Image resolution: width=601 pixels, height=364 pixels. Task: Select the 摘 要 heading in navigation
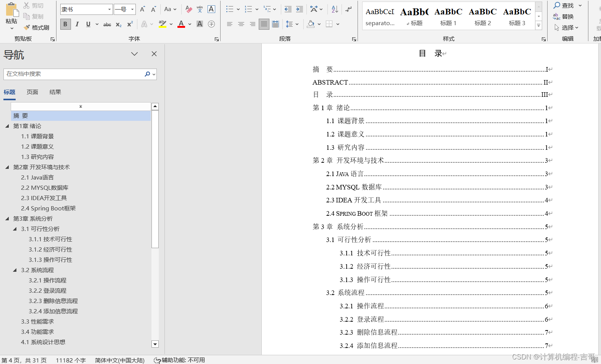pyautogui.click(x=81, y=116)
